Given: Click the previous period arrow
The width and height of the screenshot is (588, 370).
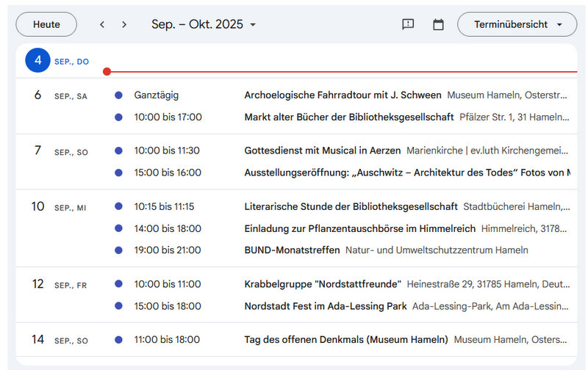Looking at the screenshot, I should click(102, 24).
